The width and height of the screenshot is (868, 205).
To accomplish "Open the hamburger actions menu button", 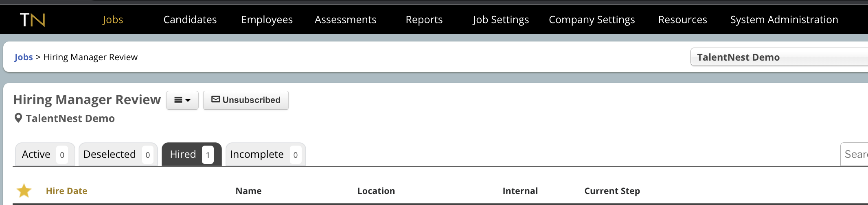I will point(182,100).
